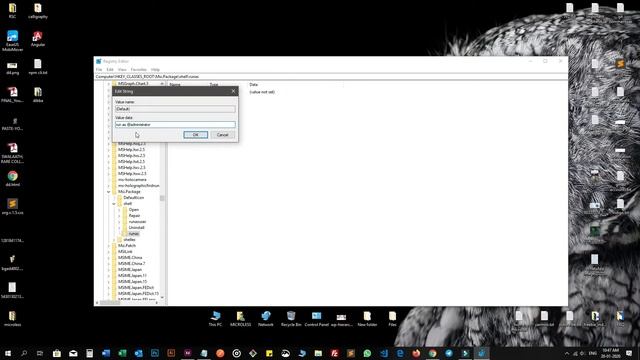Image resolution: width=640 pixels, height=360 pixels.
Task: Open the Control Panel desktop icon
Action: (x=316, y=319)
